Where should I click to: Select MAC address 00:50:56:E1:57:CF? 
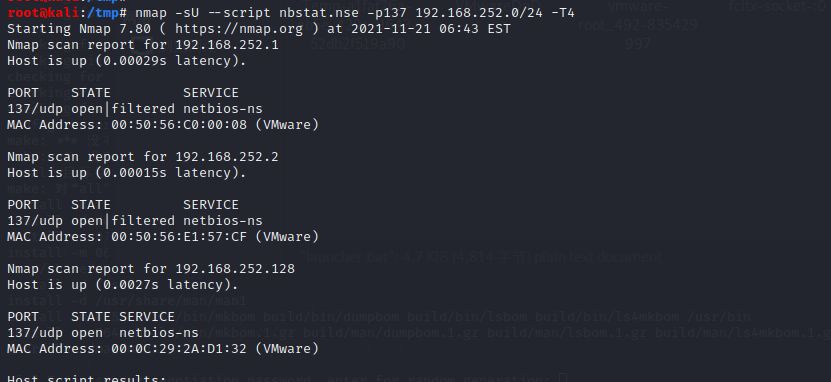click(179, 236)
